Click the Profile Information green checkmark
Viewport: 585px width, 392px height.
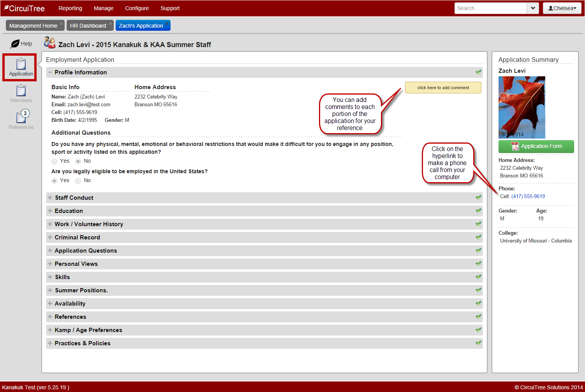[478, 72]
